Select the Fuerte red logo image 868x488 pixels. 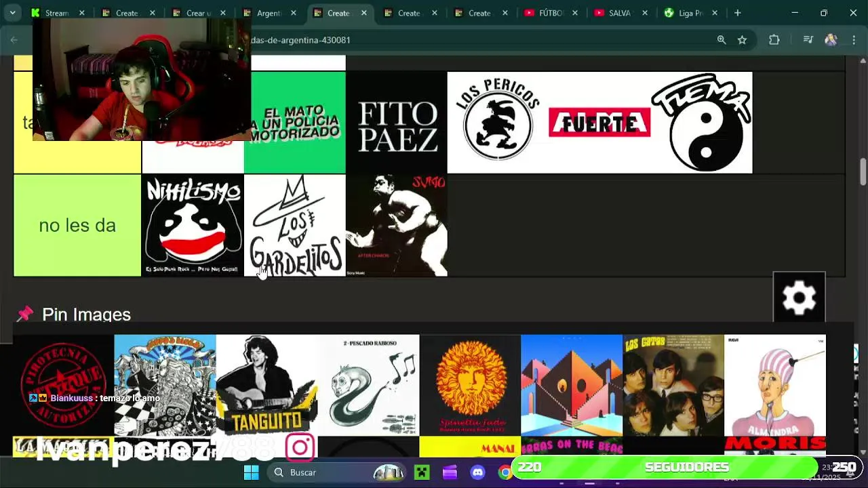click(x=599, y=123)
